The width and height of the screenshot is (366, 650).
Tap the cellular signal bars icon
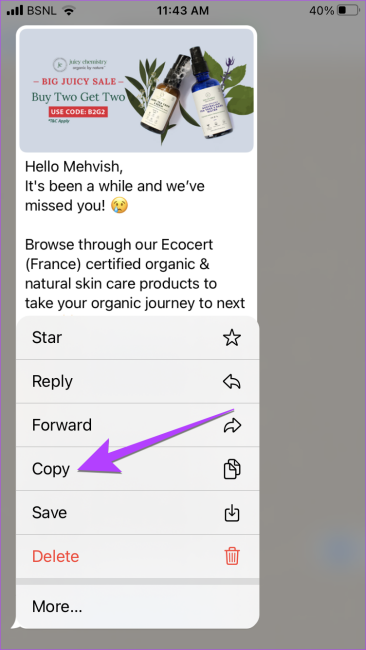click(15, 10)
